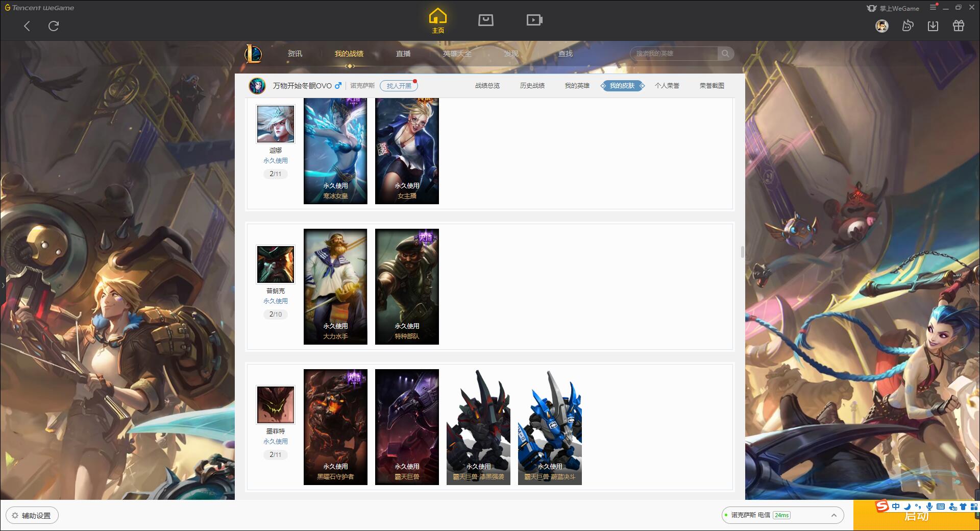Open the 主页 home icon
980x531 pixels.
tap(437, 20)
